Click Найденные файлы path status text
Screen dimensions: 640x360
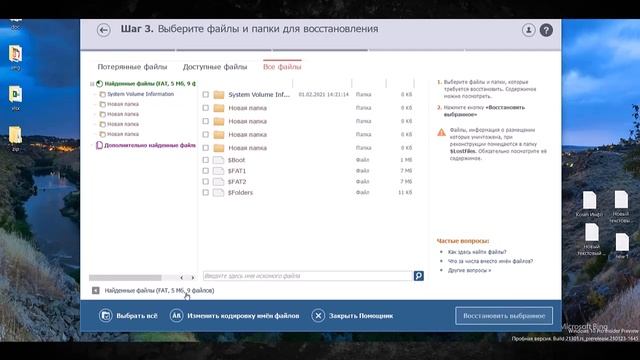tap(159, 291)
